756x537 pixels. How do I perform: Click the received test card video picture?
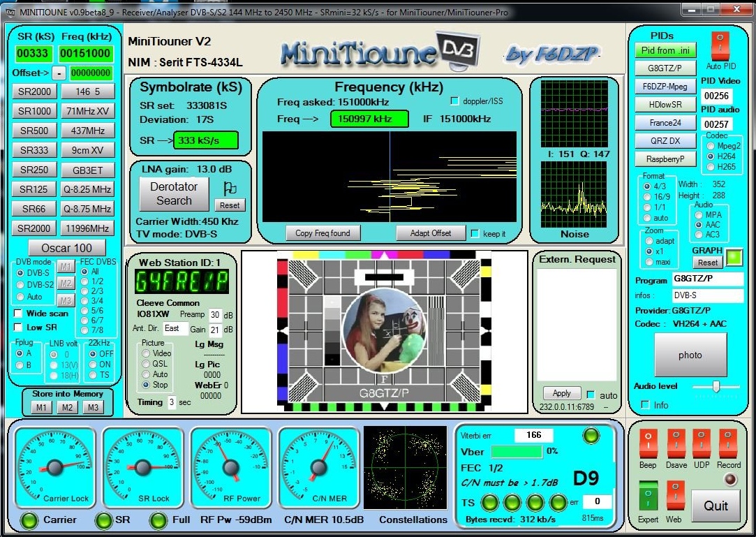pos(384,332)
